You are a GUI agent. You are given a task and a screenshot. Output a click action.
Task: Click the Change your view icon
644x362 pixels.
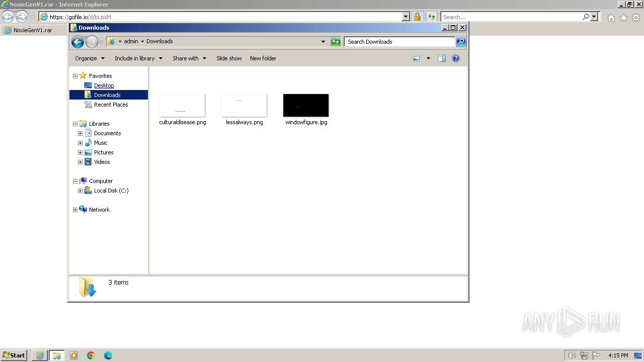[x=416, y=58]
